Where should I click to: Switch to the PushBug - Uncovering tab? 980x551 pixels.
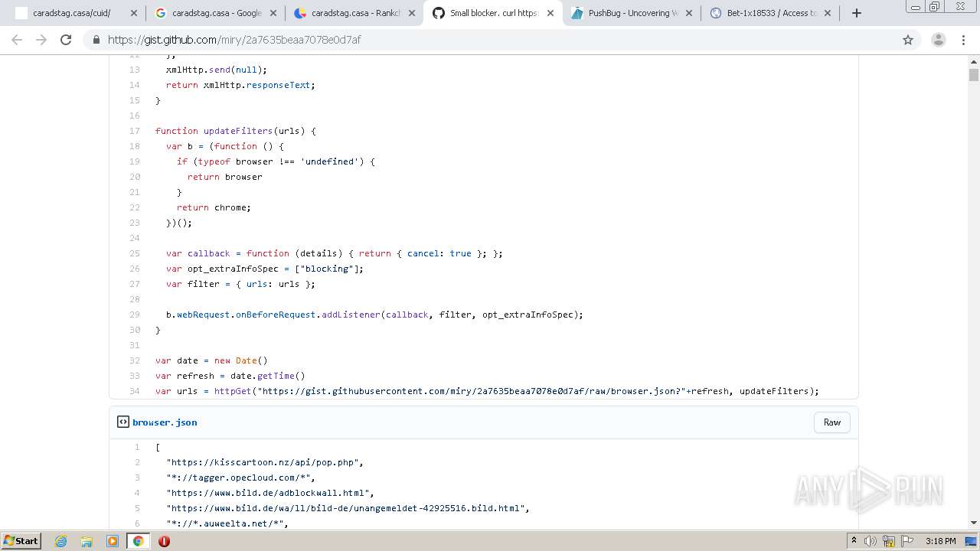[633, 13]
